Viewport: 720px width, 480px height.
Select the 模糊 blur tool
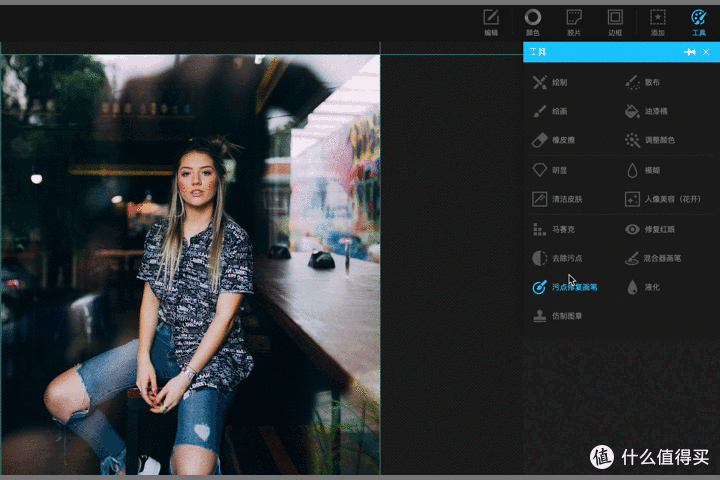pos(643,170)
